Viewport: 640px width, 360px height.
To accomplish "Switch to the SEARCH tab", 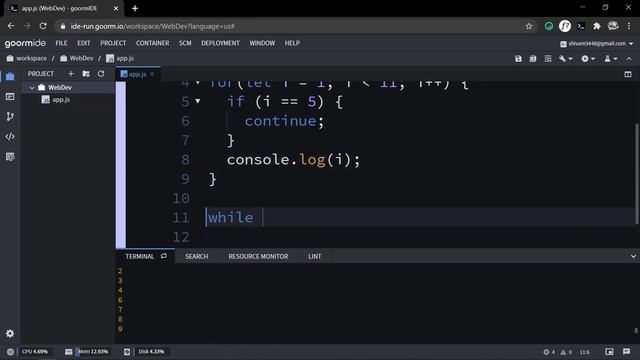I will point(196,256).
